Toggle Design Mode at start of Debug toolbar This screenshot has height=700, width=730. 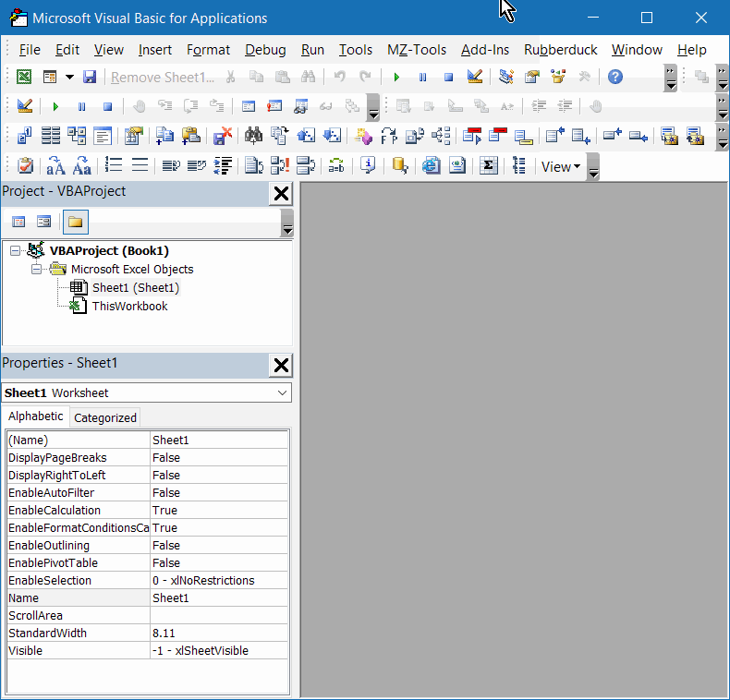25,106
